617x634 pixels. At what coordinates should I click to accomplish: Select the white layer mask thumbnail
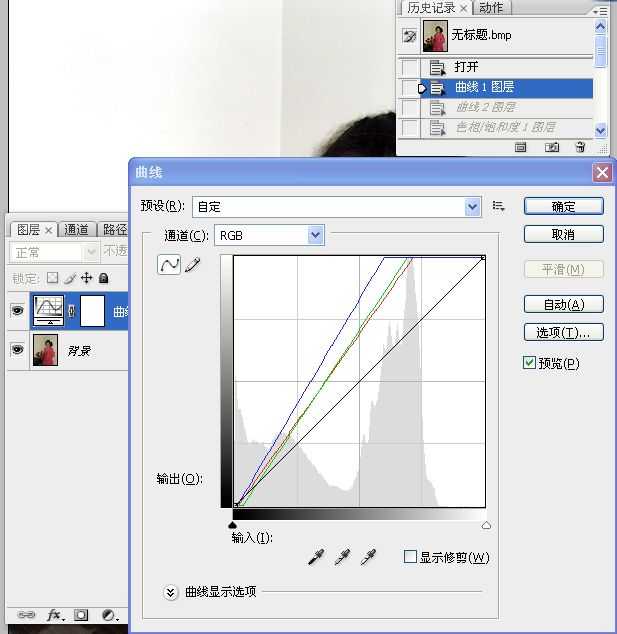pos(92,311)
